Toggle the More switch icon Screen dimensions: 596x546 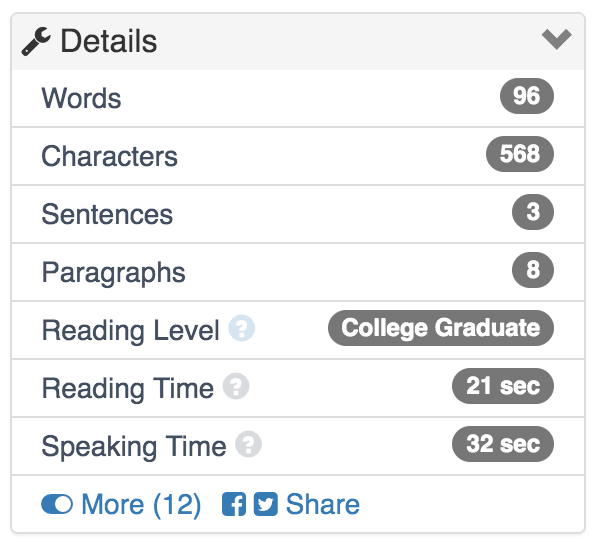57,505
